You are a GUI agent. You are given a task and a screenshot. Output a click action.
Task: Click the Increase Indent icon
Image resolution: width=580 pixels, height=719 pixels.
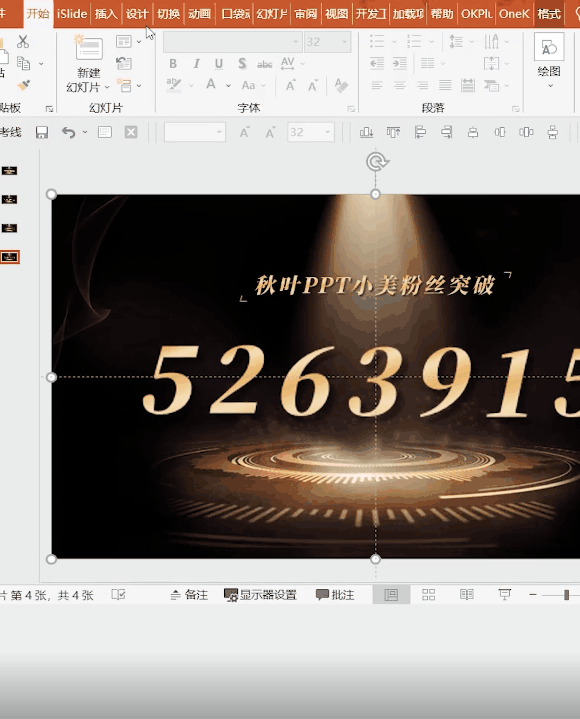point(400,63)
